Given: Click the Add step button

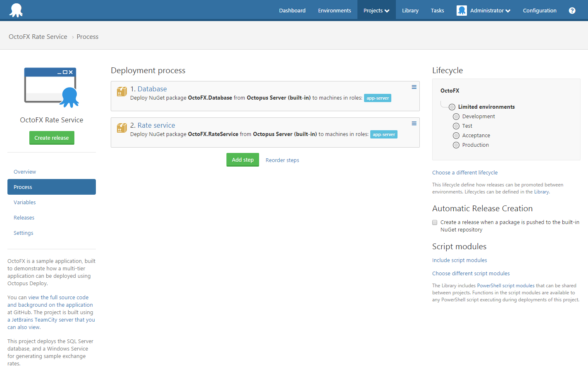Looking at the screenshot, I should click(x=243, y=160).
